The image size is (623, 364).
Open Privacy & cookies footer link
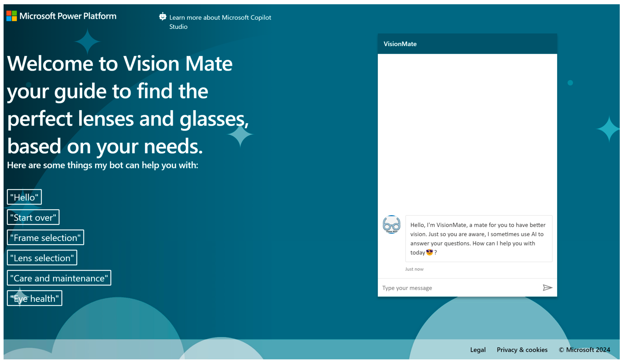(x=522, y=350)
